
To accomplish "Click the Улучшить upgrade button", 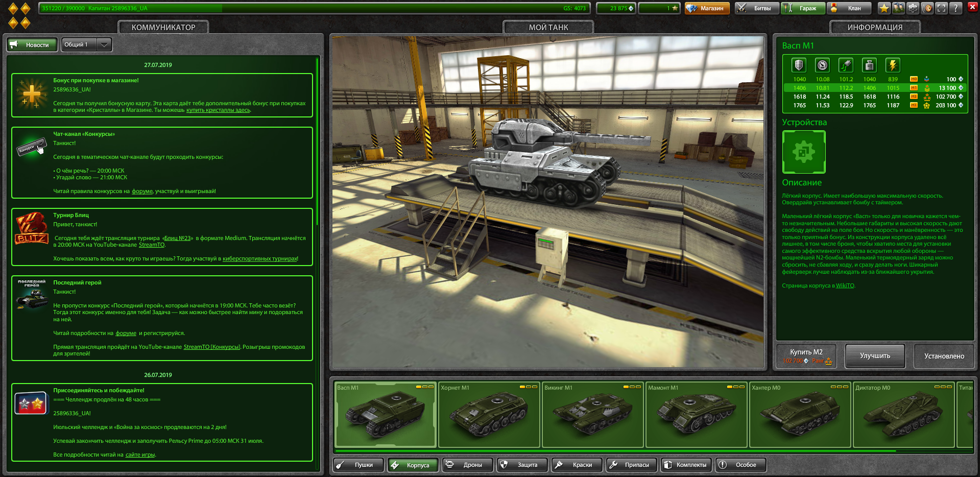I will click(875, 356).
